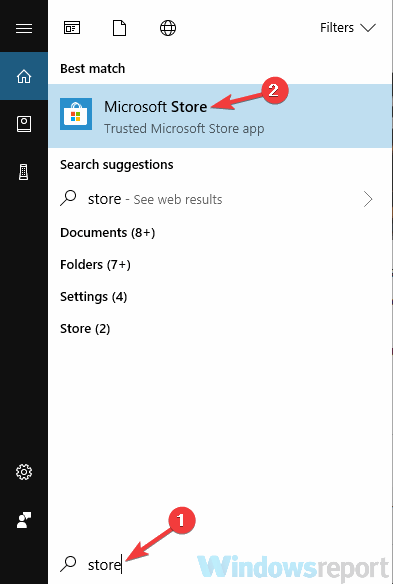Click the 'Best match' heading
The image size is (393, 584).
[x=92, y=69]
